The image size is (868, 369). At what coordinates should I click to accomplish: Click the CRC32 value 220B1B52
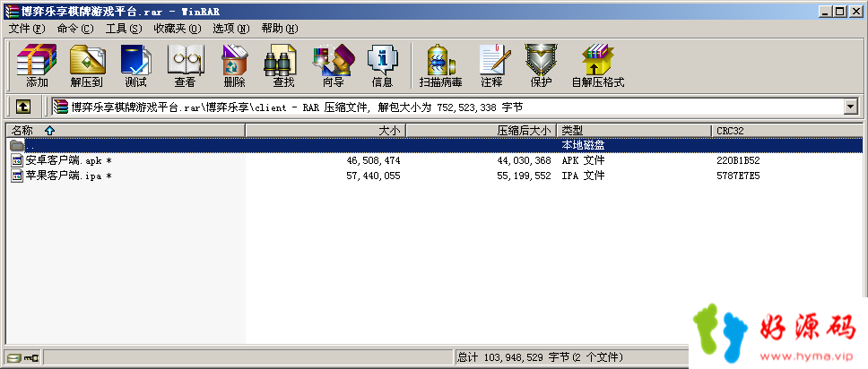click(x=738, y=161)
